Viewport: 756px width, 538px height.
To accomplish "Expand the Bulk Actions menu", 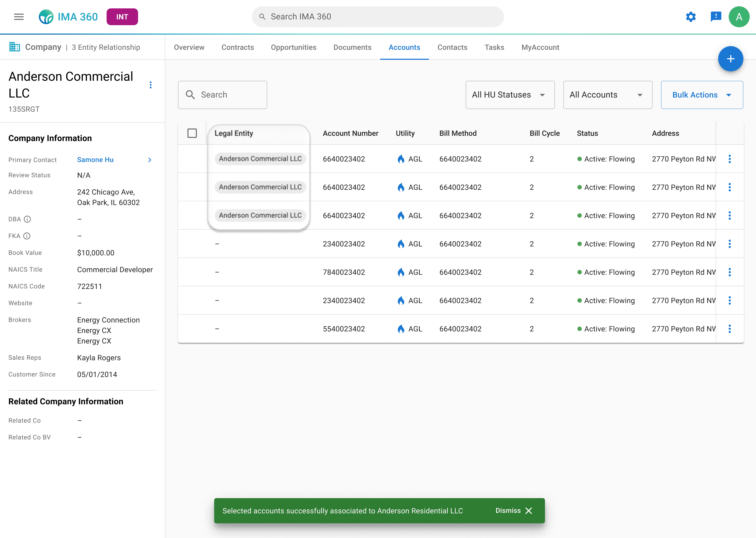I will [x=702, y=95].
